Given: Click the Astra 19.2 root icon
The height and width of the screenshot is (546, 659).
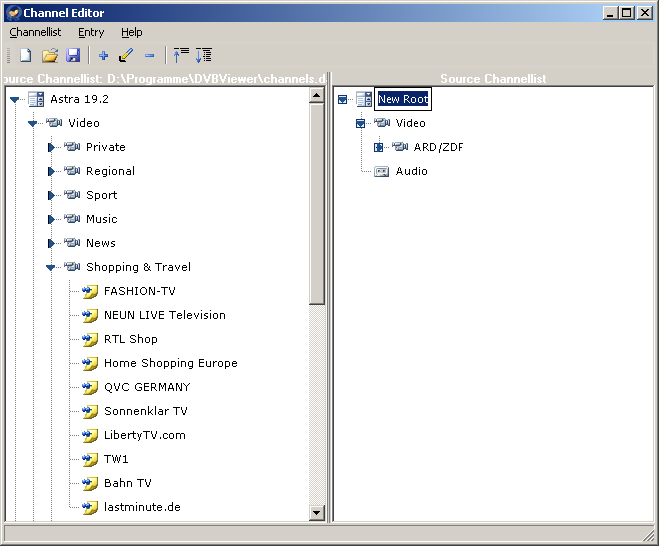Looking at the screenshot, I should click(36, 99).
